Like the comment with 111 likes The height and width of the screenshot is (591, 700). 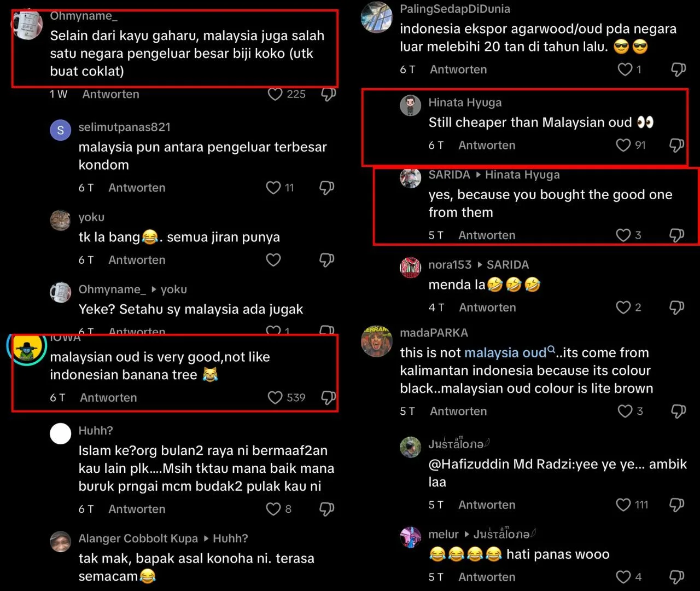[623, 505]
